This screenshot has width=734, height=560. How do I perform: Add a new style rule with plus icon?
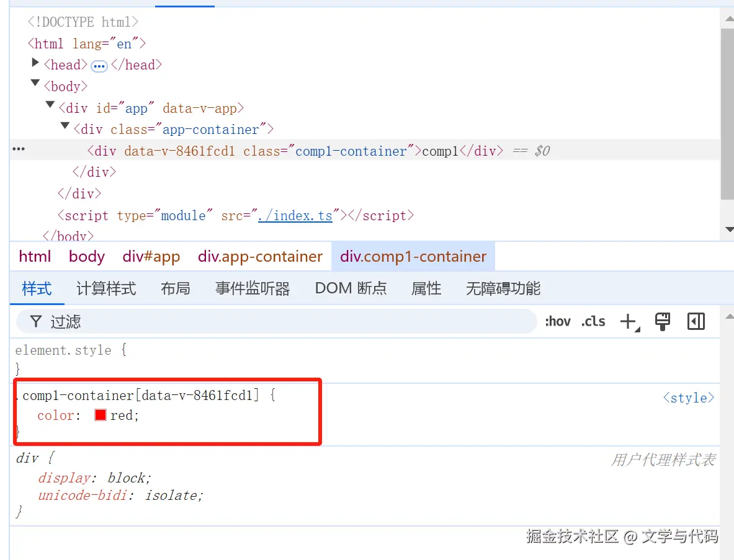pyautogui.click(x=630, y=322)
